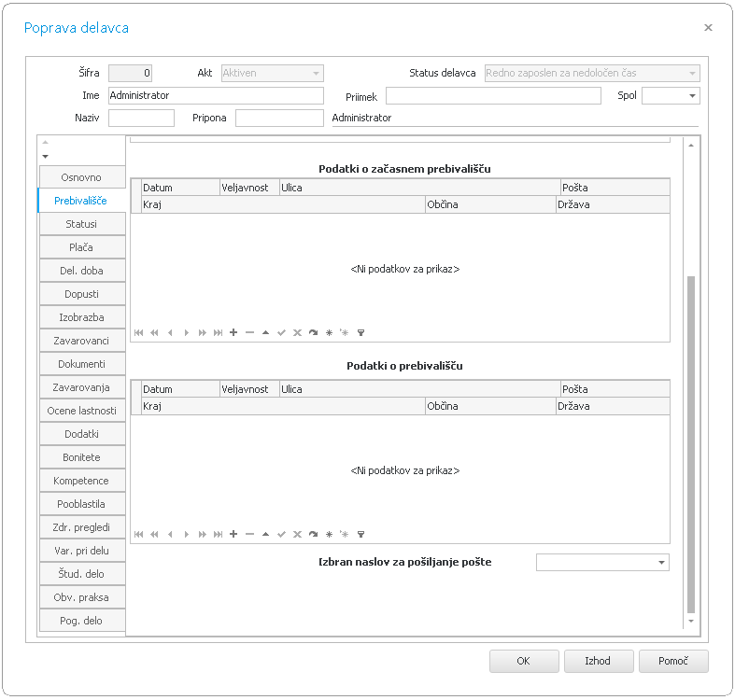Switch to the Zdr. pregledi tab
This screenshot has width=735, height=700.
click(82, 527)
